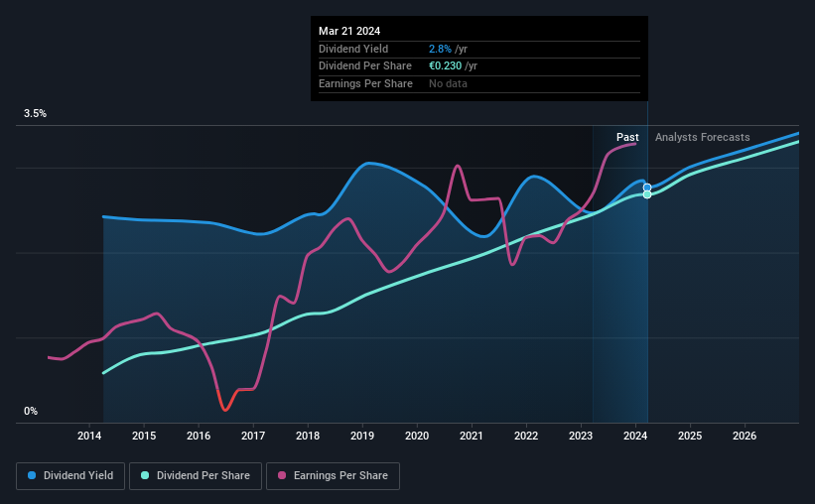Click the 3.5% y-axis label

pyautogui.click(x=35, y=113)
